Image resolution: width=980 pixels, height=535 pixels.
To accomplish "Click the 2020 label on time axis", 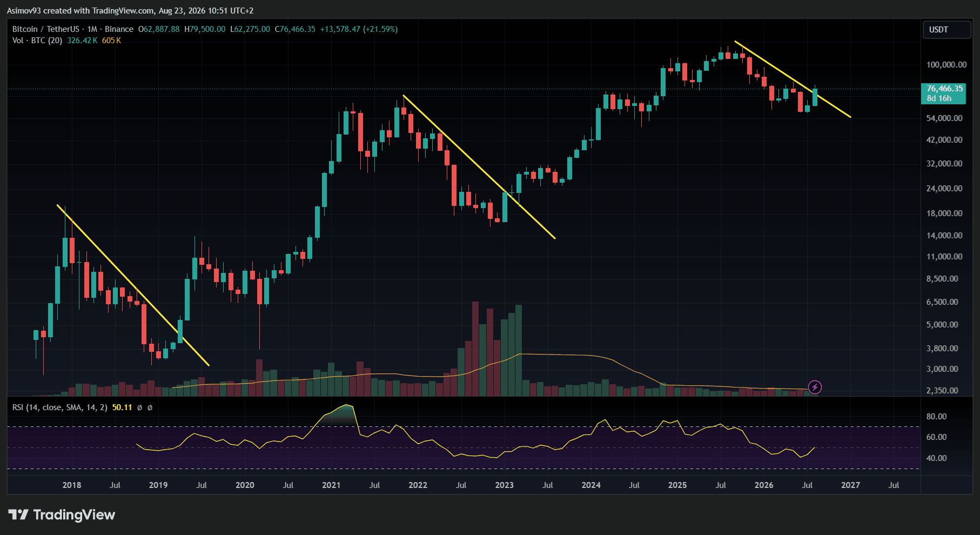I will click(x=245, y=485).
